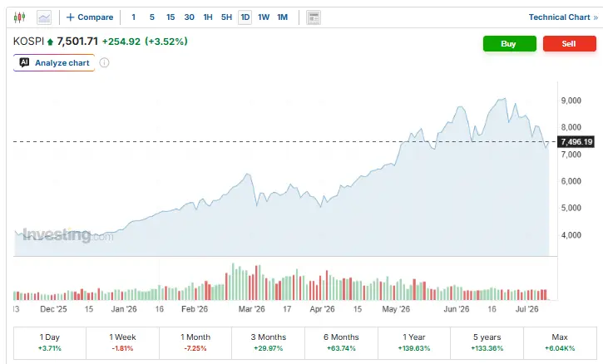Screen dimensions: 603x364
Task: Open the news overlay icon beside 1M
Action: click(x=314, y=17)
